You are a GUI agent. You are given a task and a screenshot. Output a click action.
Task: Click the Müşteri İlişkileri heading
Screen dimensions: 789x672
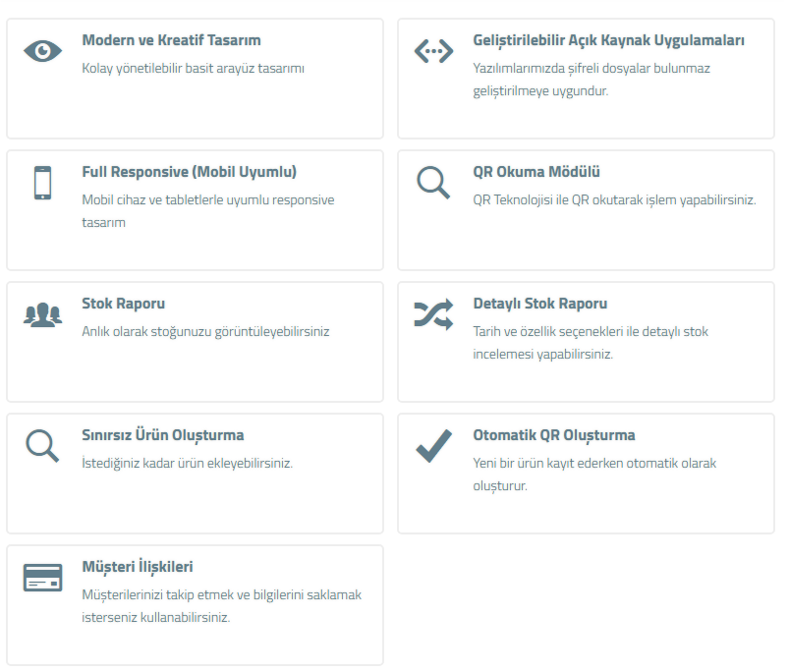pos(137,567)
